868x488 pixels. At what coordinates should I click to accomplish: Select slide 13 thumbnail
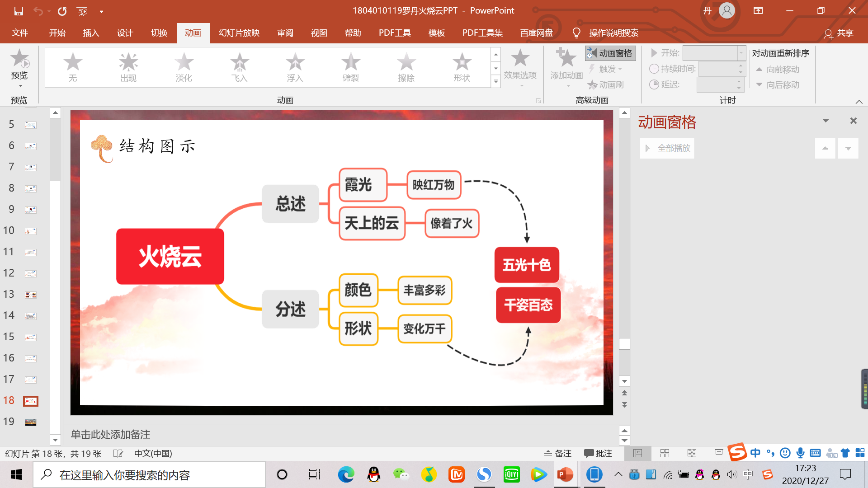[31, 295]
